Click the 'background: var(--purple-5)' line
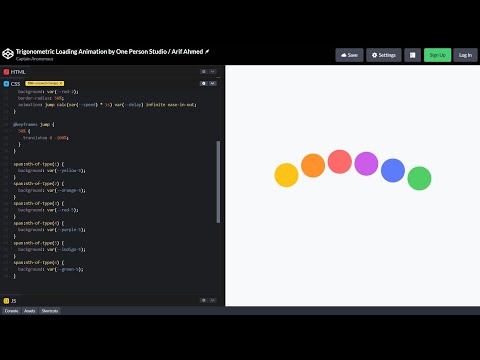This screenshot has height=360, width=480. [x=52, y=230]
